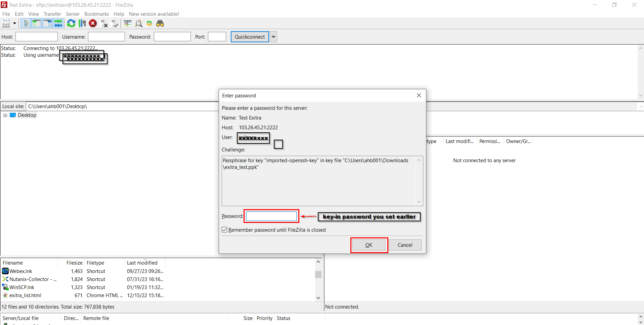
Task: Open the Bookmarks menu
Action: click(x=96, y=14)
